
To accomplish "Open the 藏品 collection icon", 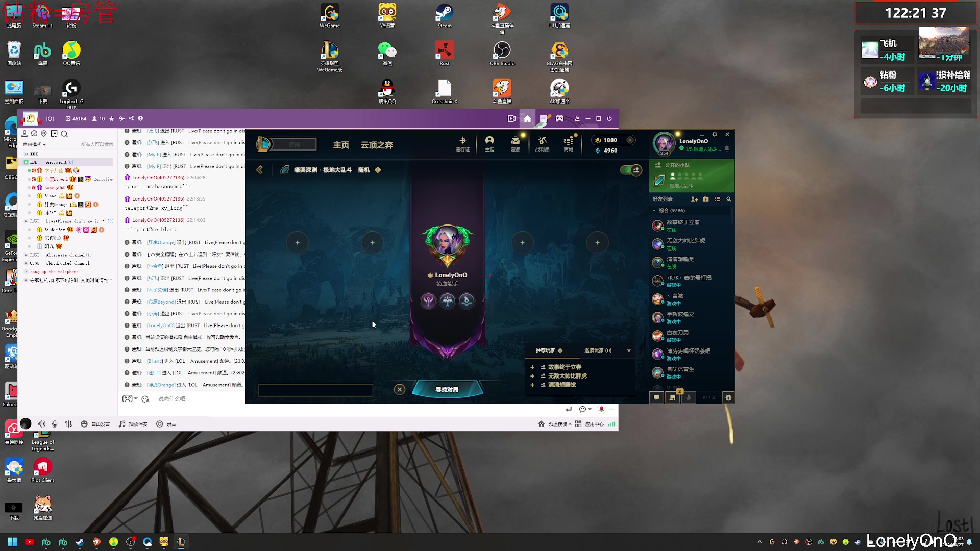I will tap(516, 143).
